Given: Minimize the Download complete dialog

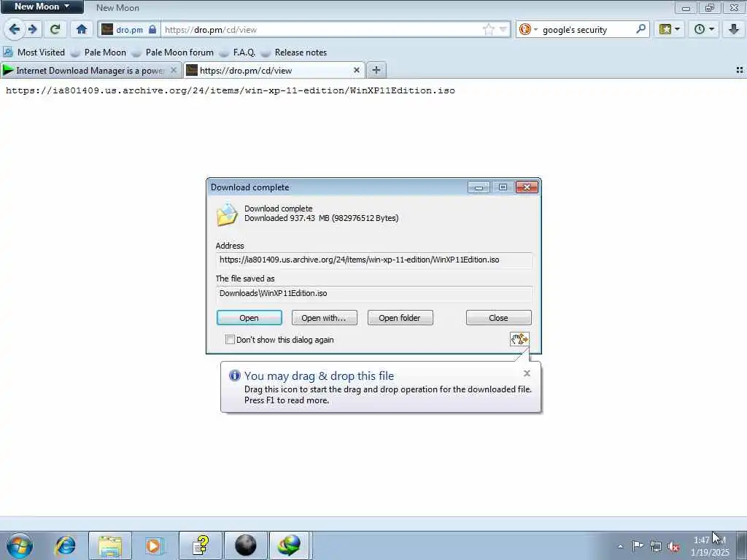Looking at the screenshot, I should click(479, 187).
